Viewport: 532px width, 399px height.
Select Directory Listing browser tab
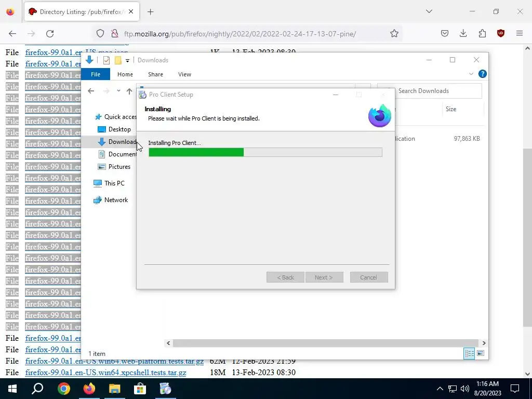(82, 12)
